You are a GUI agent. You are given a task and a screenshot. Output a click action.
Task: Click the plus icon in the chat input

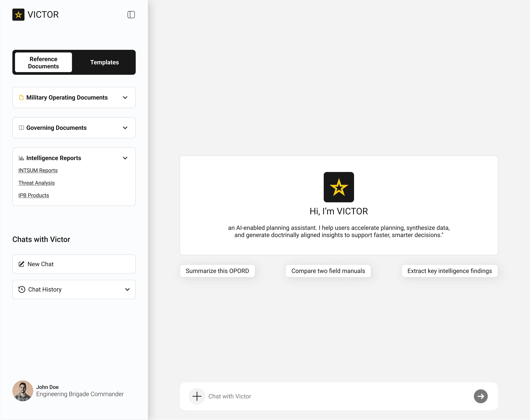197,396
